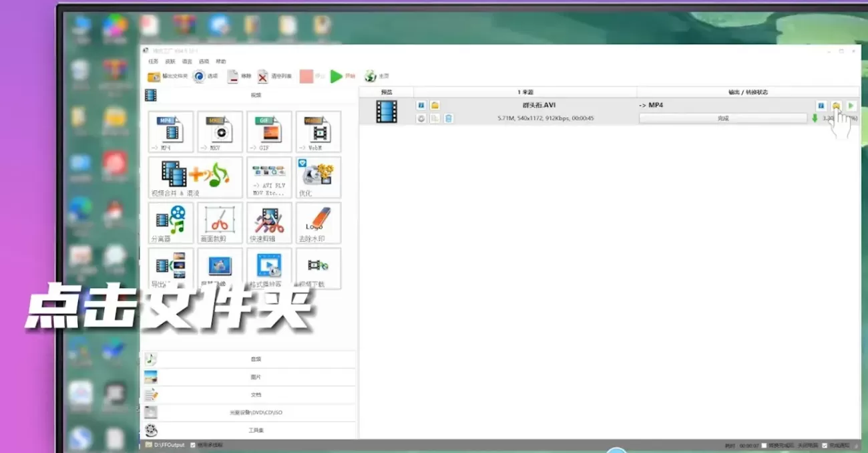Viewport: 868px width, 453px height.
Task: Select the -> MP4 conversion tile
Action: tap(171, 132)
